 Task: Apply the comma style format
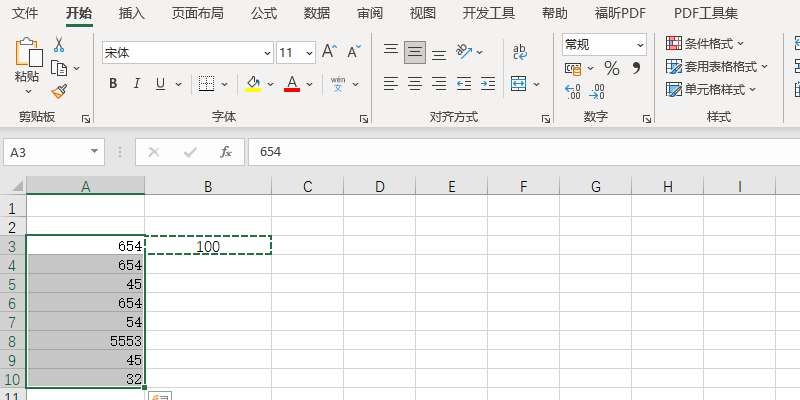pos(636,68)
